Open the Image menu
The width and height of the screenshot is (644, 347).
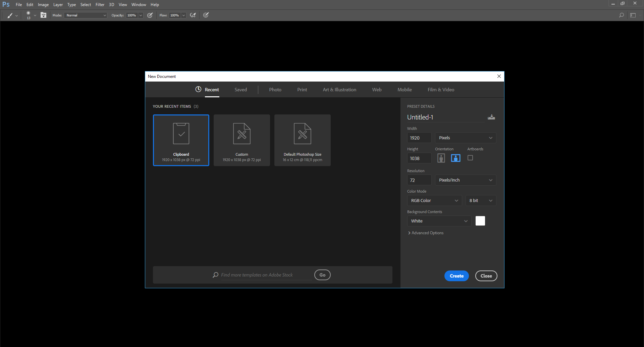coord(43,5)
